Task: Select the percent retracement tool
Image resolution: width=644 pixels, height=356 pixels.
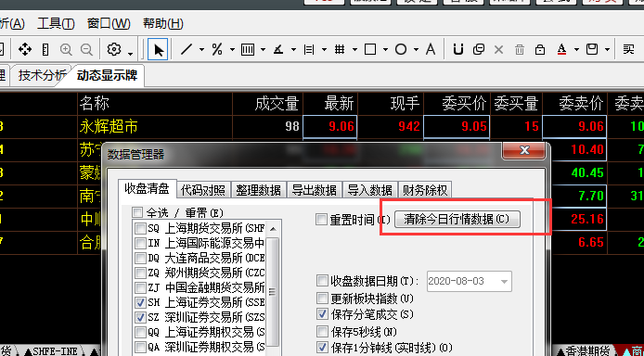Action: point(217,50)
